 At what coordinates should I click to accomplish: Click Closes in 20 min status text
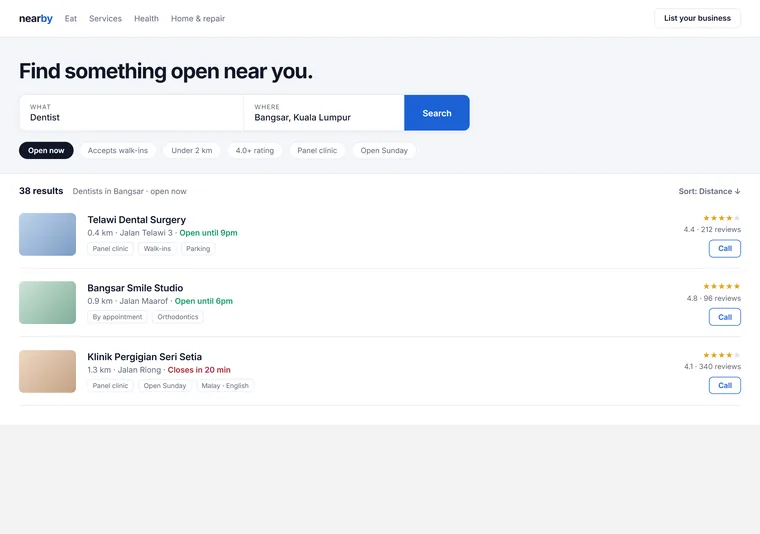pyautogui.click(x=199, y=370)
